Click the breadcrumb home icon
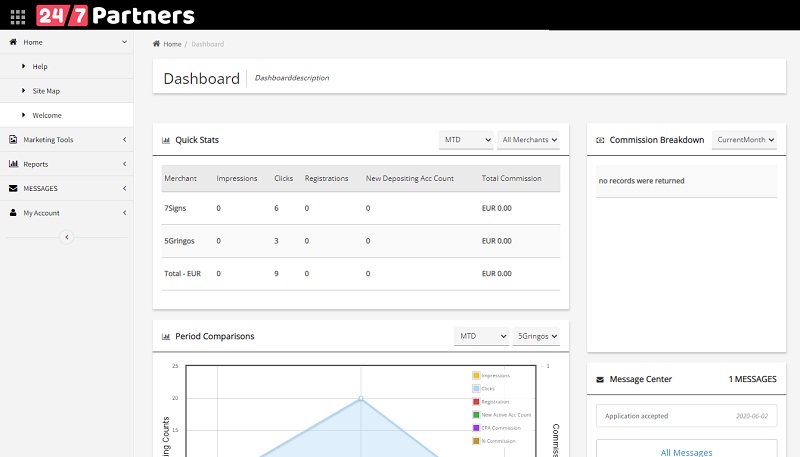The height and width of the screenshot is (457, 800). click(156, 43)
